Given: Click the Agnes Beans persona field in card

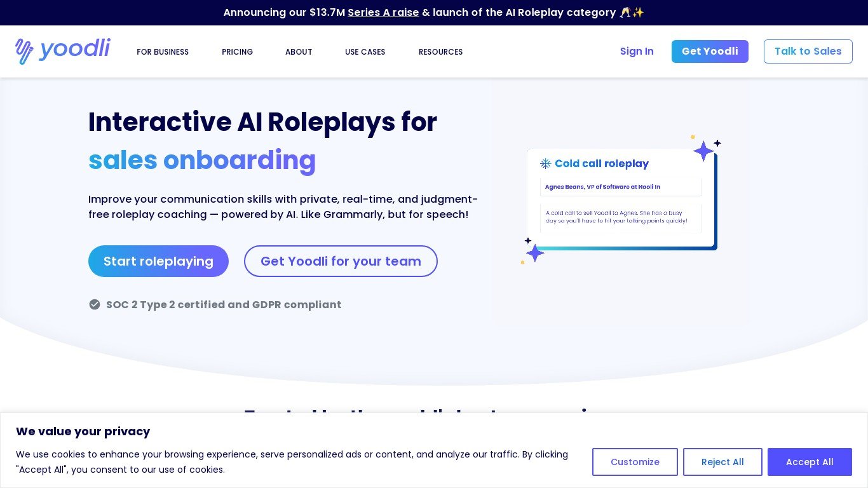Looking at the screenshot, I should pos(620,187).
